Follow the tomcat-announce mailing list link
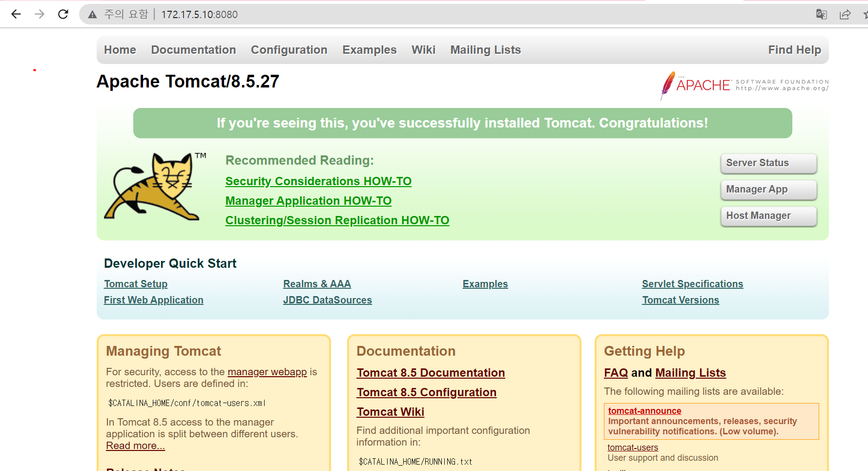The height and width of the screenshot is (471, 868). coord(644,411)
